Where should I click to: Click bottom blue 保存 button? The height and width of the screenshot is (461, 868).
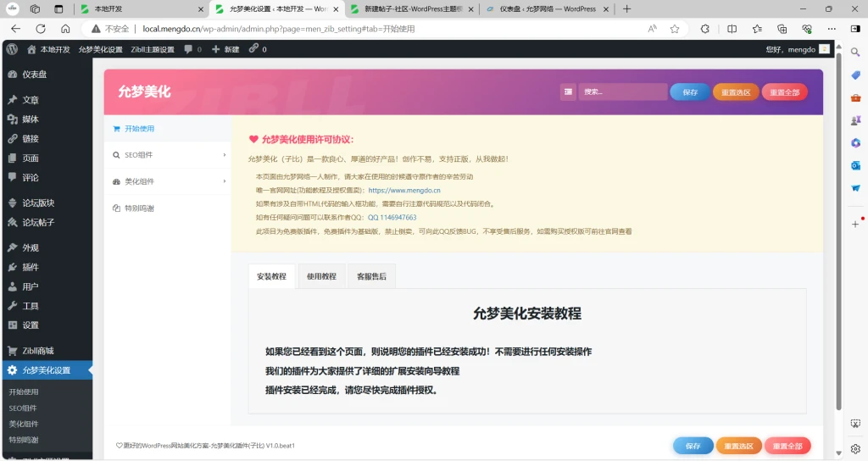coord(693,446)
